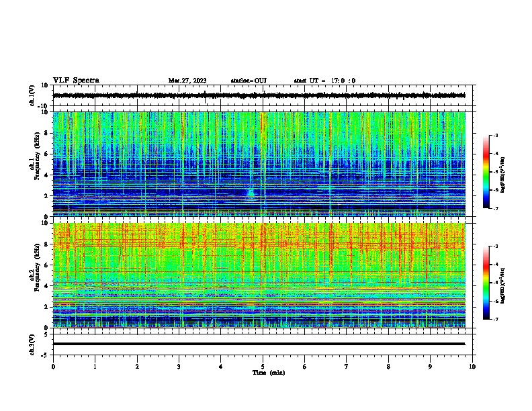The width and height of the screenshot is (532, 411).
Task: Click time axis tick label "2"
Action: click(x=137, y=367)
